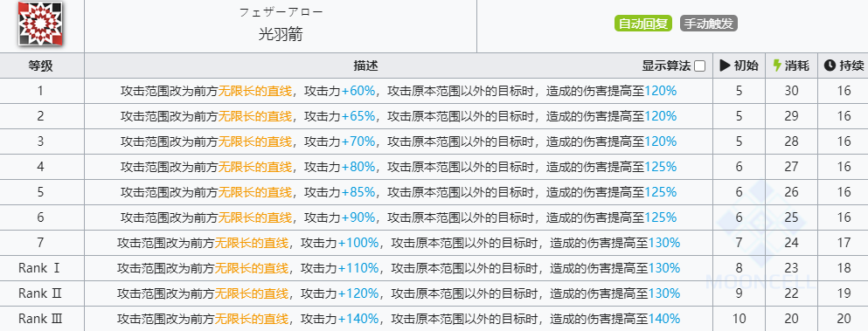Click initial SP value 10
868x331 pixels.
[x=739, y=319]
